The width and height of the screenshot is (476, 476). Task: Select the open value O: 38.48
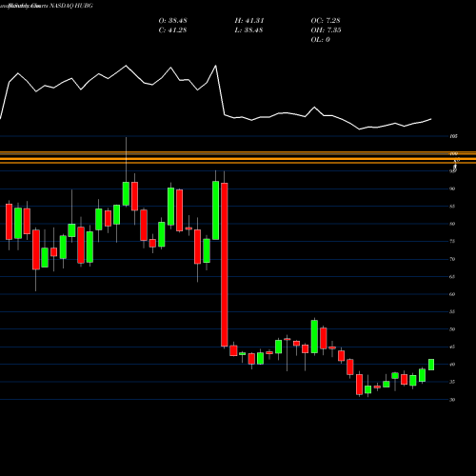172,21
